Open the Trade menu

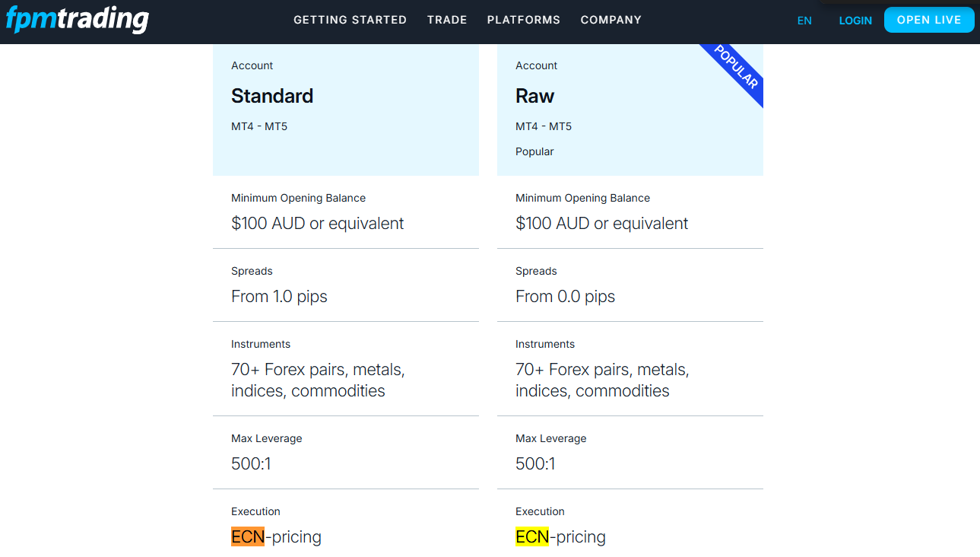(447, 20)
